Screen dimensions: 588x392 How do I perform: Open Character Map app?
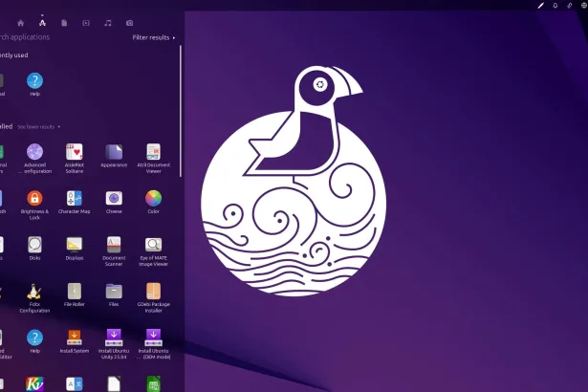pos(75,199)
